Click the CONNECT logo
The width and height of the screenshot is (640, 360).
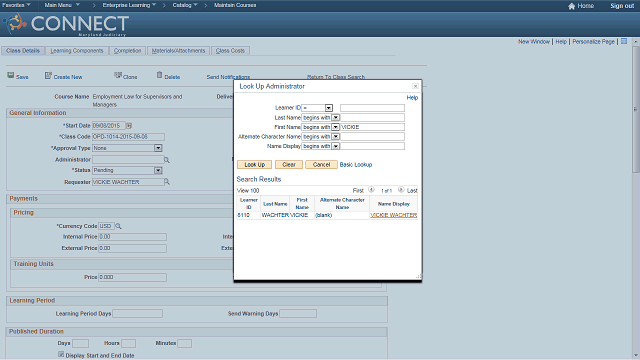(x=67, y=24)
